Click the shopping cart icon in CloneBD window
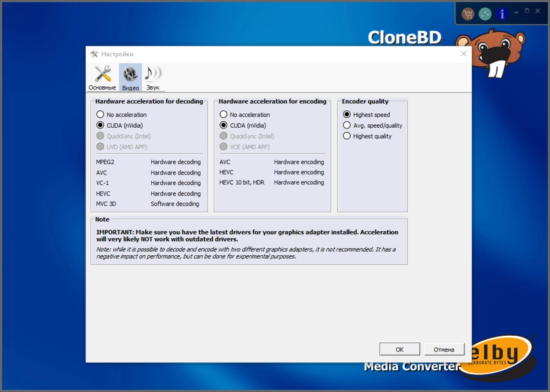550x392 pixels. tap(468, 14)
